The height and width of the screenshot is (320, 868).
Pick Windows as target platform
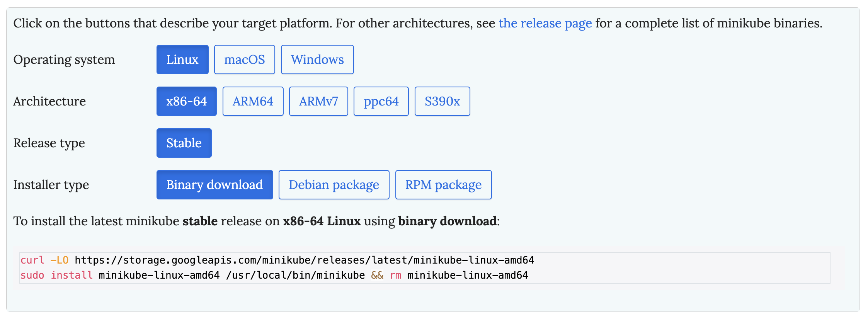point(317,60)
